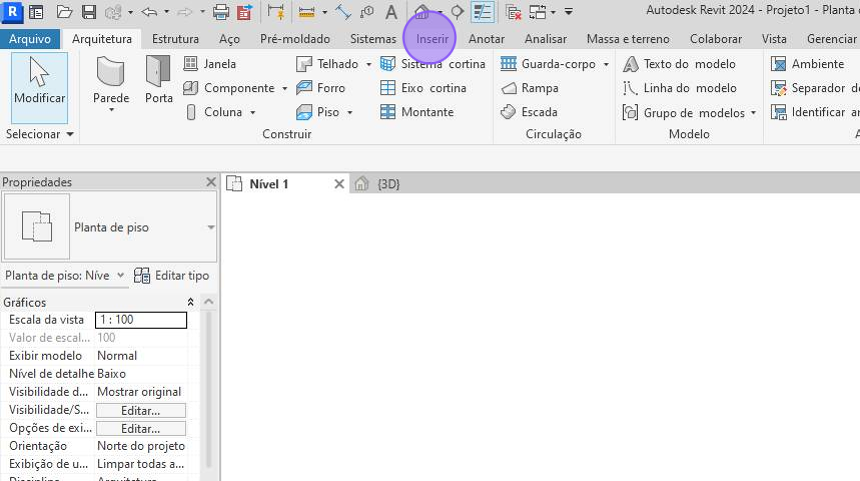Click the Revit application logo icon
Screen dimensions: 860x481
(12, 12)
